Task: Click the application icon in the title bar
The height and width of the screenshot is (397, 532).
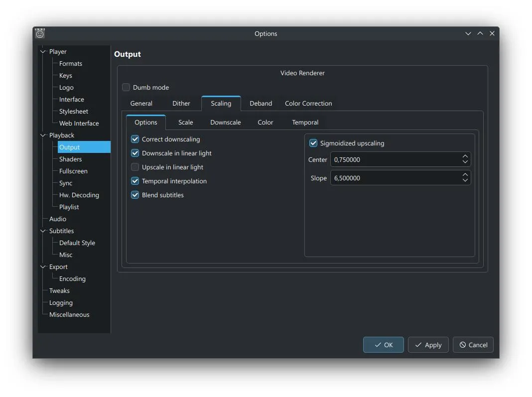Action: [x=40, y=33]
